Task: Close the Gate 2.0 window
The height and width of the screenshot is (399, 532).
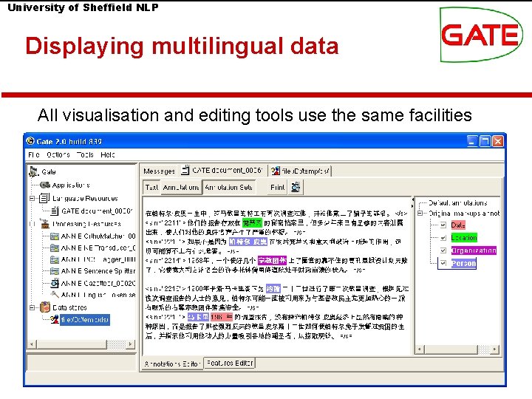Action: click(498, 141)
